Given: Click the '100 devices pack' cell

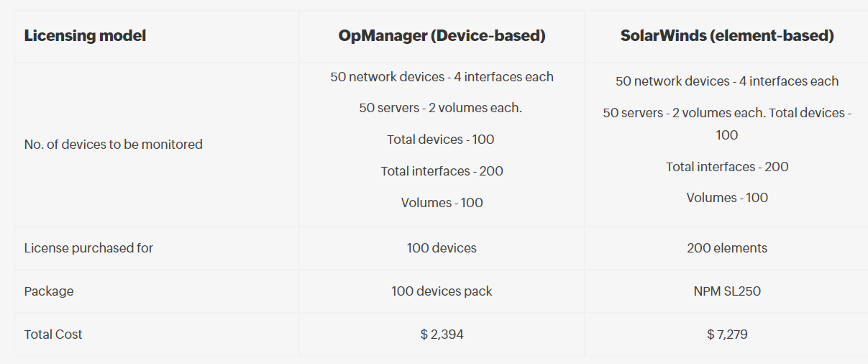Looking at the screenshot, I should [x=442, y=291].
